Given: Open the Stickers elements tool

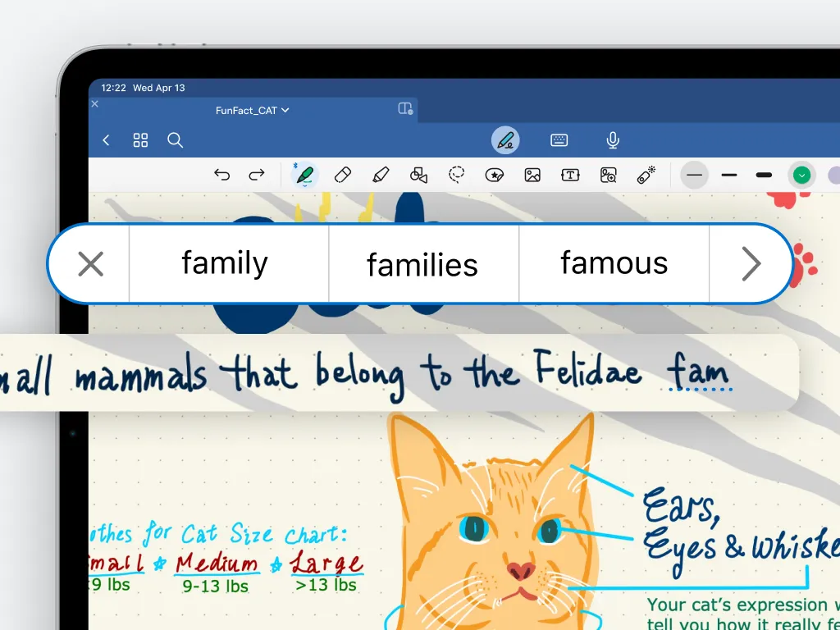Looking at the screenshot, I should pyautogui.click(x=495, y=175).
